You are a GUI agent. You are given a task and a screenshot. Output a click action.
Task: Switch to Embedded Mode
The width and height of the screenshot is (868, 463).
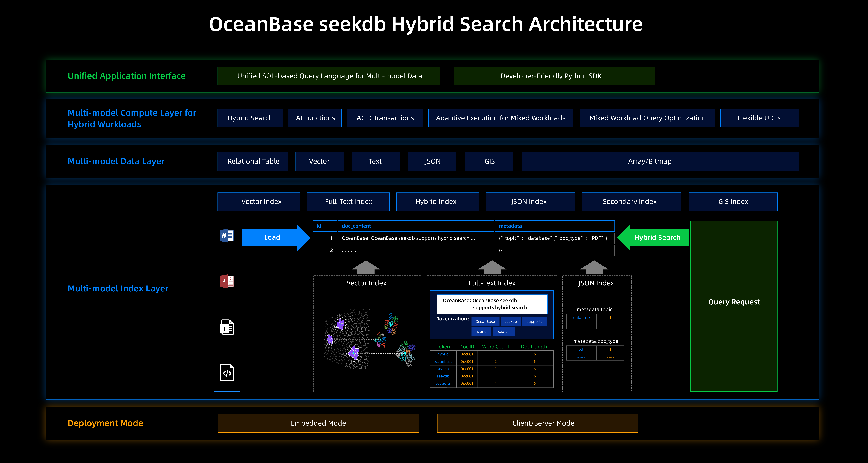click(318, 423)
